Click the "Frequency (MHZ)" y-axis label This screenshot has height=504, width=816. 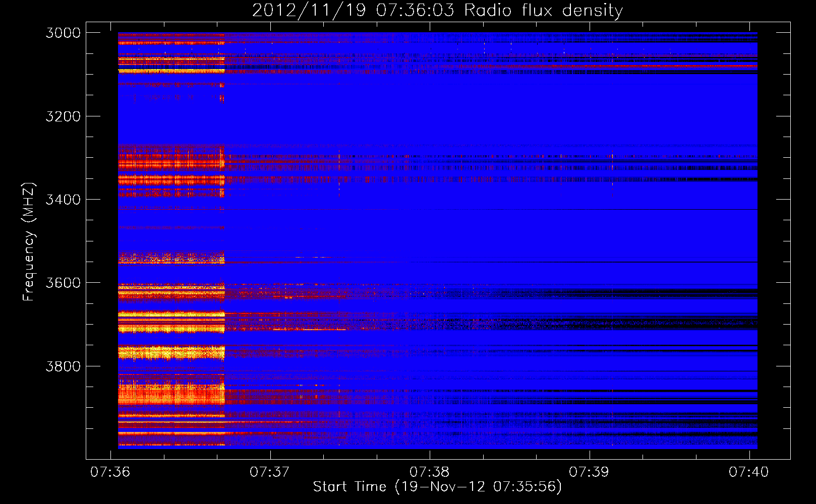click(29, 242)
